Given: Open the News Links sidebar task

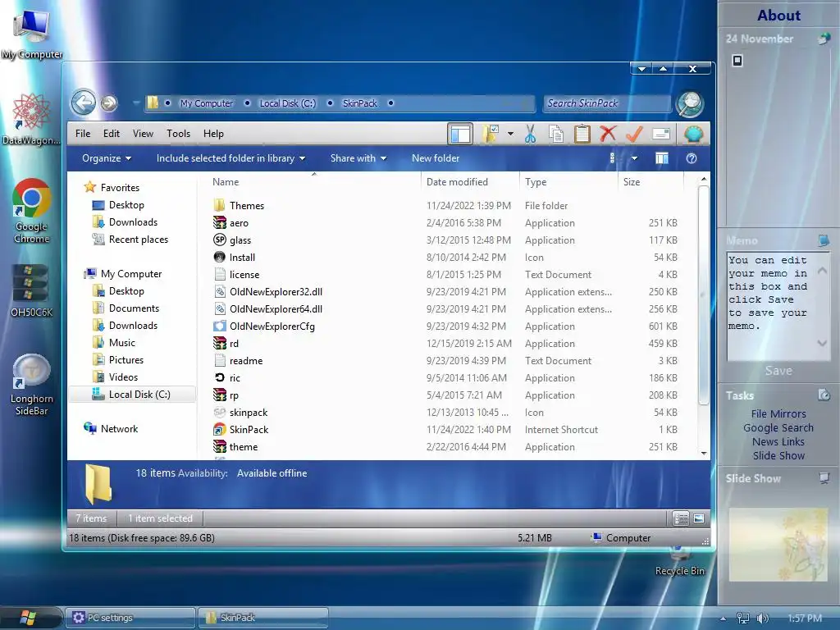Looking at the screenshot, I should coord(778,441).
